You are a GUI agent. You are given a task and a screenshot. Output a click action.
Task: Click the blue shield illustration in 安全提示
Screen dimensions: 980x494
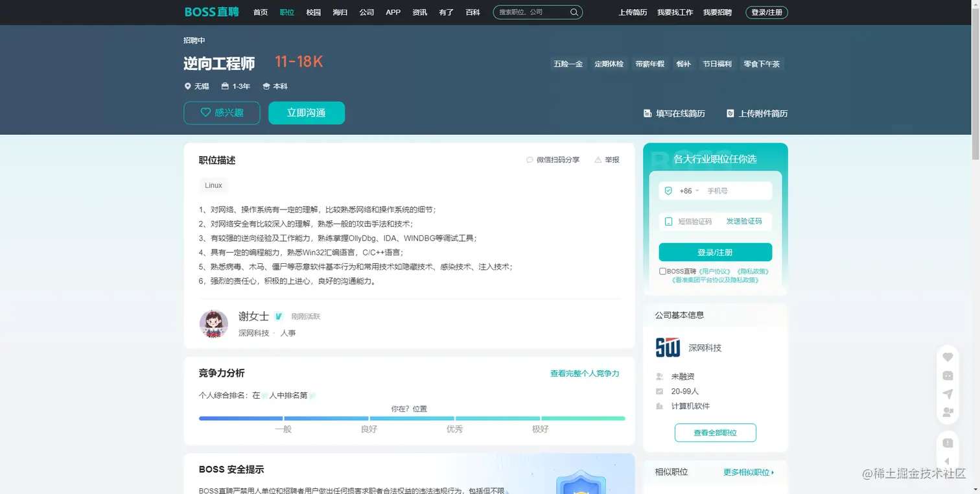tap(581, 483)
